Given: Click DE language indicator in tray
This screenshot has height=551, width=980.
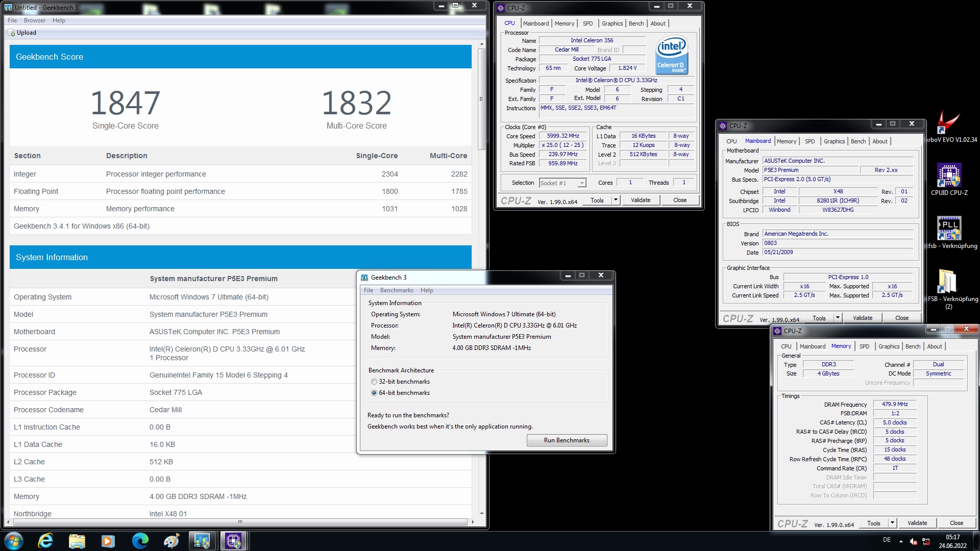Looking at the screenshot, I should [887, 540].
